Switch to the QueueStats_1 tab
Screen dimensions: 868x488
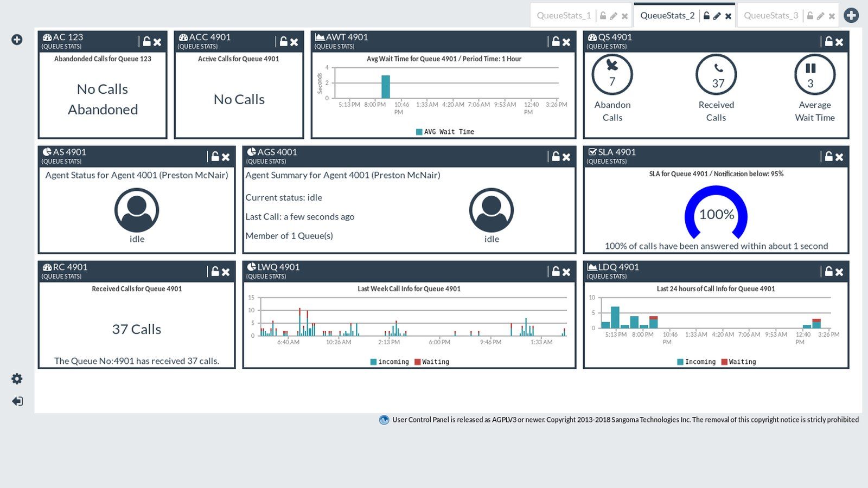click(x=564, y=16)
